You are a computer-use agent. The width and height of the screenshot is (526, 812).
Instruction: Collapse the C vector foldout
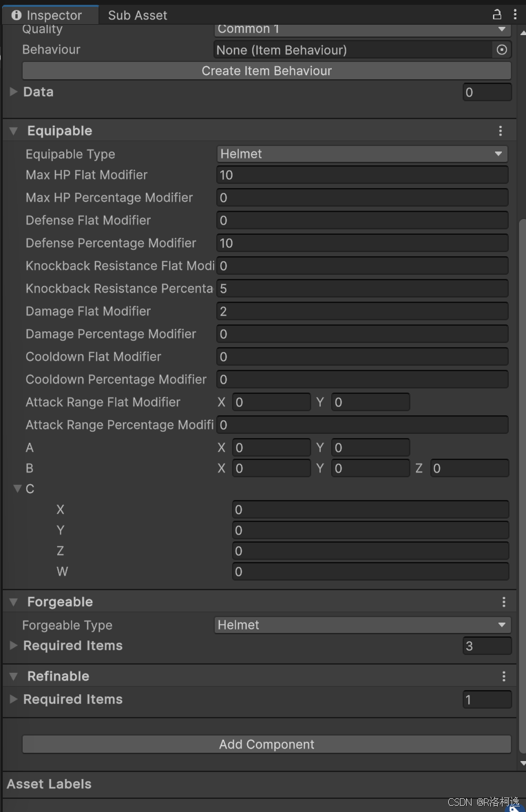[17, 489]
